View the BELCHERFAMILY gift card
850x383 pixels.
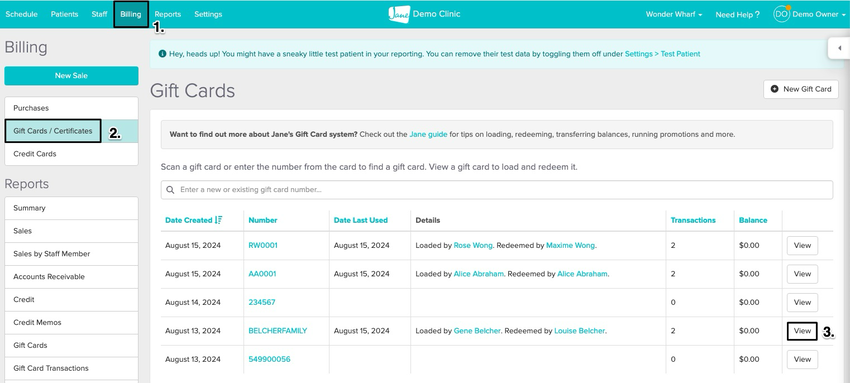(802, 330)
